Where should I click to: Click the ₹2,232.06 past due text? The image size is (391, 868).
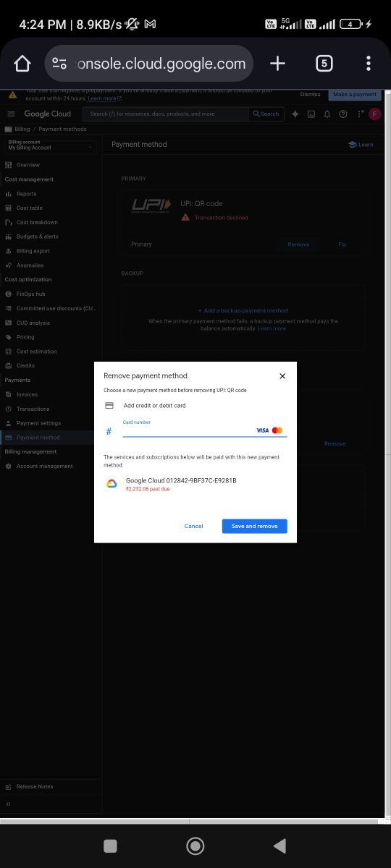click(148, 489)
